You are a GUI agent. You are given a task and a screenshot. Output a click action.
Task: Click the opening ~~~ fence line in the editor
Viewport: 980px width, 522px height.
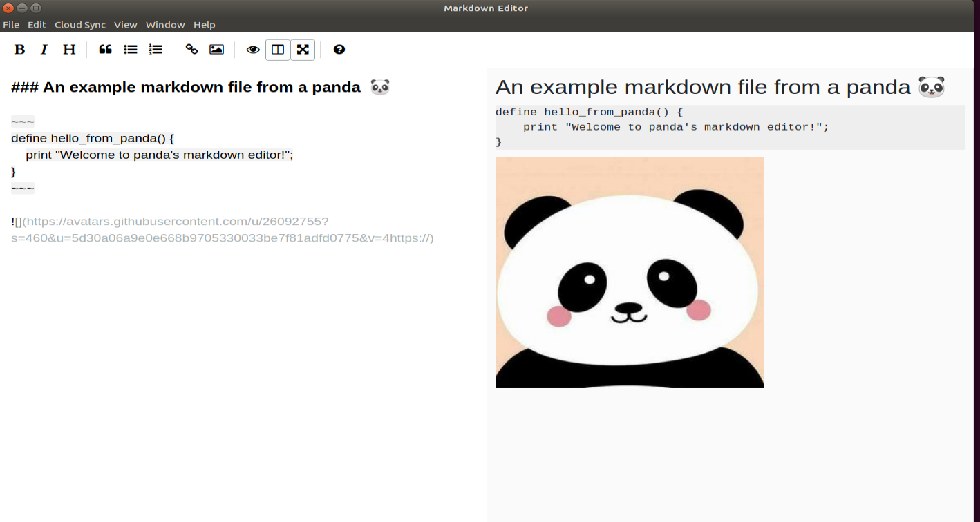click(23, 122)
